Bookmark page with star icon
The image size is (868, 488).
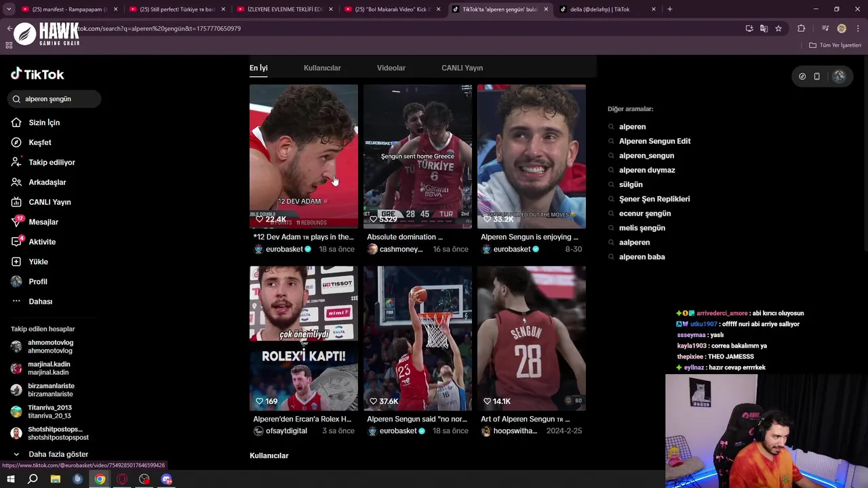click(778, 28)
